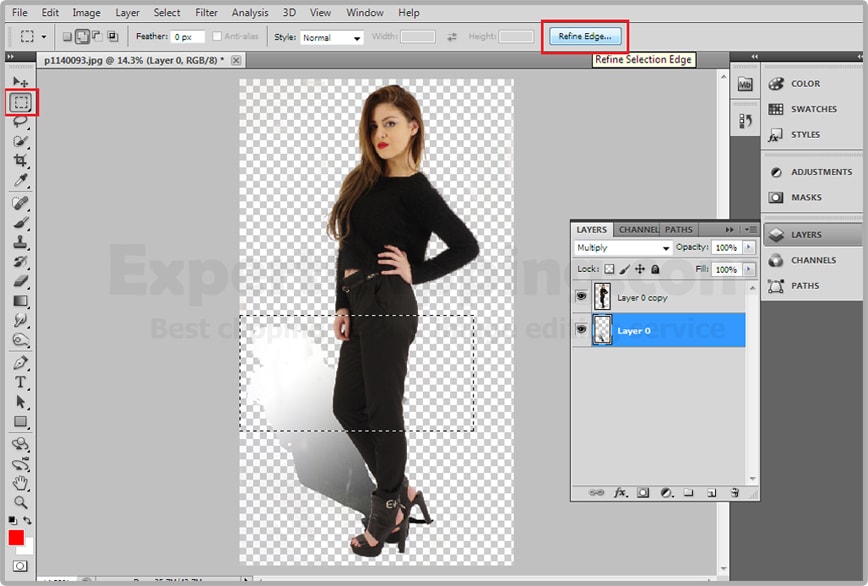Select the Zoom tool in toolbox
The height and width of the screenshot is (586, 868).
(x=21, y=502)
